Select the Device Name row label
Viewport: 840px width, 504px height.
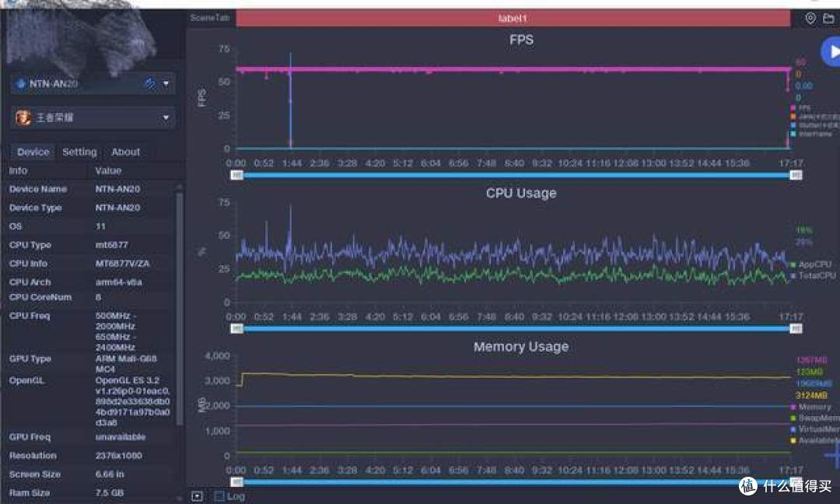pyautogui.click(x=38, y=189)
